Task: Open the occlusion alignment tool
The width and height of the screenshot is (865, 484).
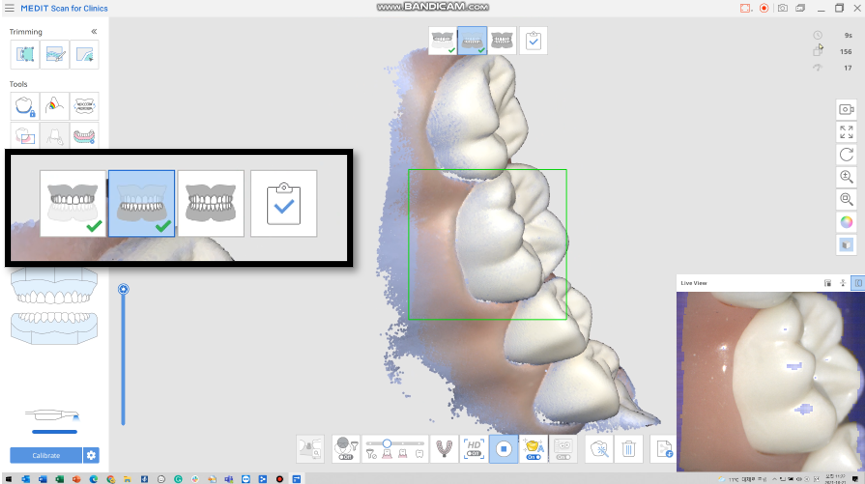Action: click(x=84, y=106)
